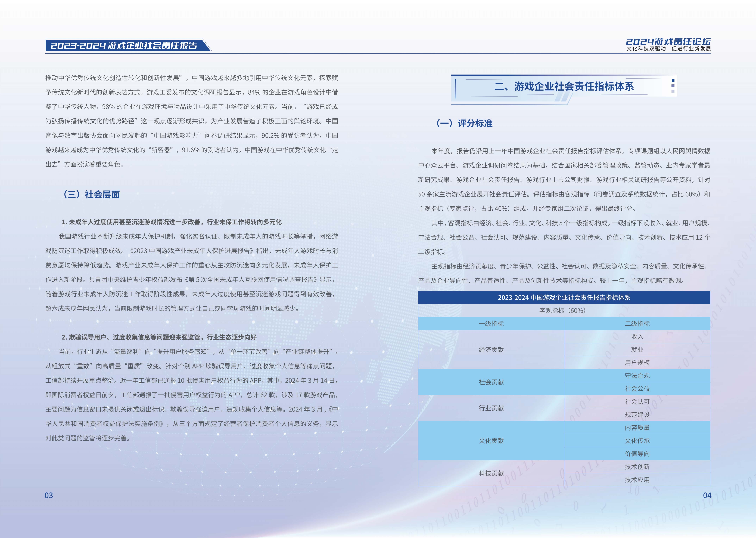Click the 用户规模 table cell
This screenshot has width=756, height=538.
pyautogui.click(x=637, y=362)
